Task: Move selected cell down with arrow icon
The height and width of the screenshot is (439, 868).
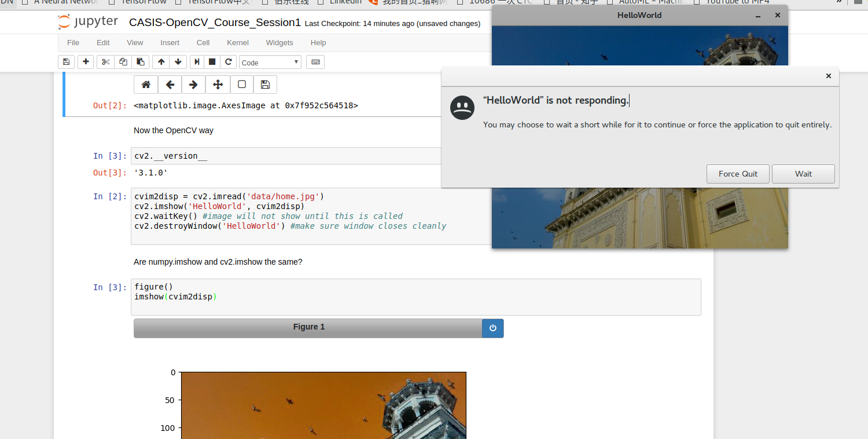Action: 178,62
